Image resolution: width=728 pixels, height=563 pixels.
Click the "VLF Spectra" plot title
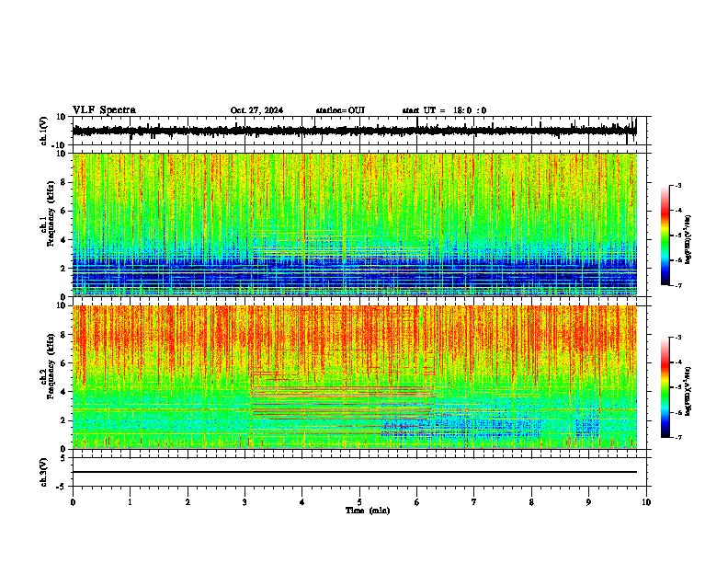(104, 110)
